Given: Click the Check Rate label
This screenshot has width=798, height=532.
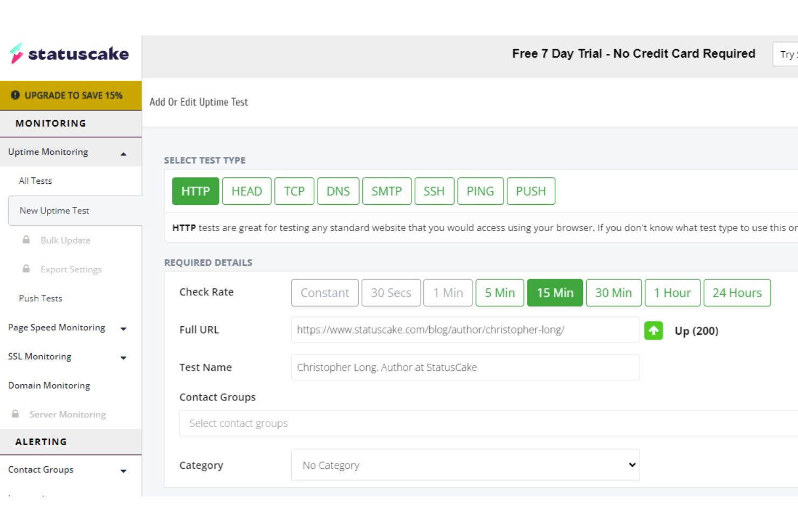Looking at the screenshot, I should (x=207, y=292).
